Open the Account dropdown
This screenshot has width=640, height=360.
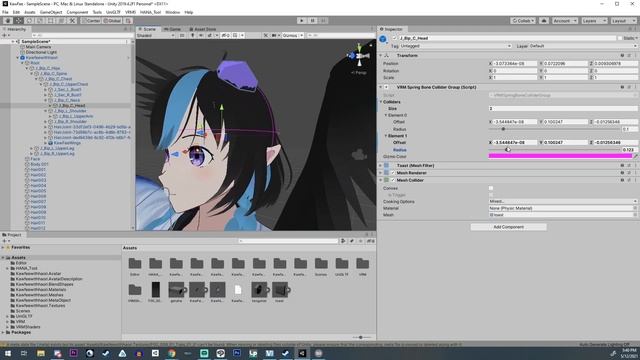click(565, 20)
